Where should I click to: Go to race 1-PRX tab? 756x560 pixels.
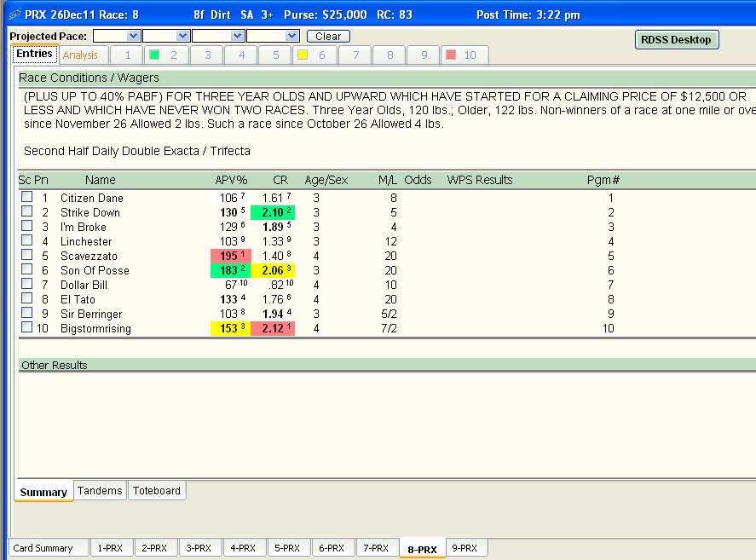(111, 548)
